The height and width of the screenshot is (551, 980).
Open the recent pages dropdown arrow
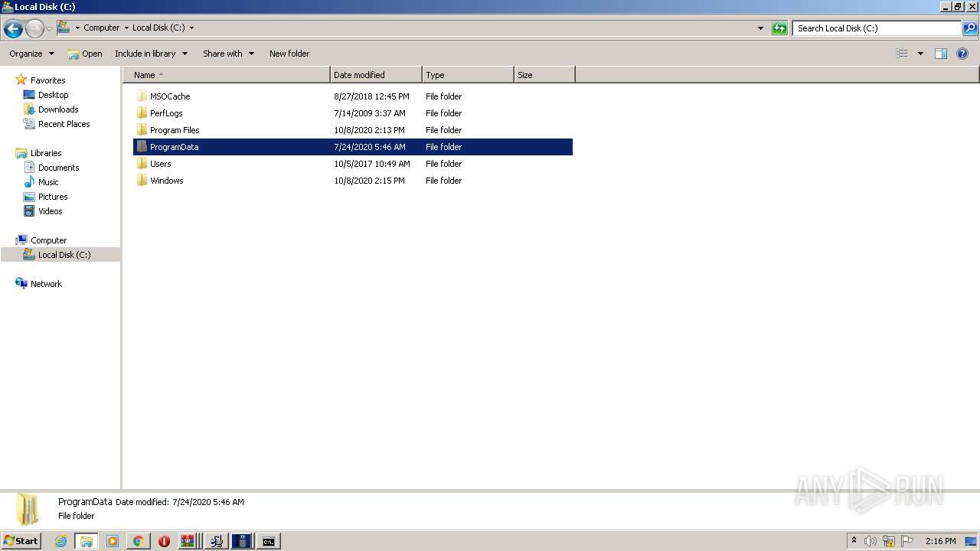coord(49,28)
